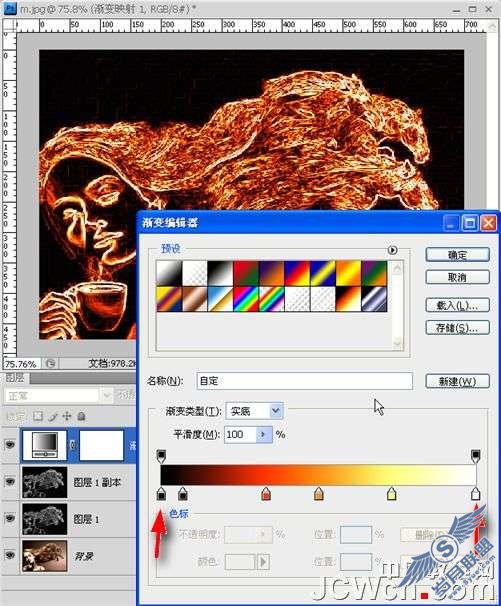Select the orange color stop below gradient bar
The height and width of the screenshot is (606, 501).
pyautogui.click(x=319, y=494)
